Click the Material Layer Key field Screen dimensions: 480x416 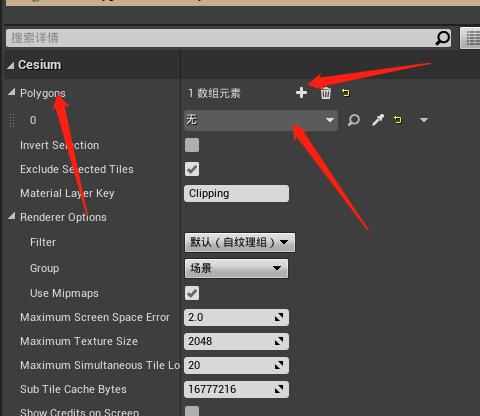point(236,193)
